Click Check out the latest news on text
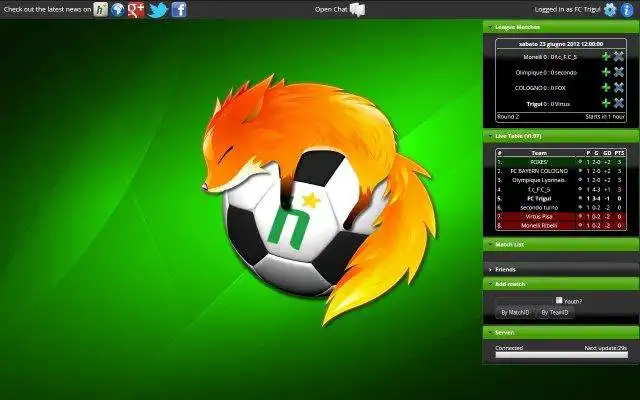The image size is (640, 400). coord(47,9)
